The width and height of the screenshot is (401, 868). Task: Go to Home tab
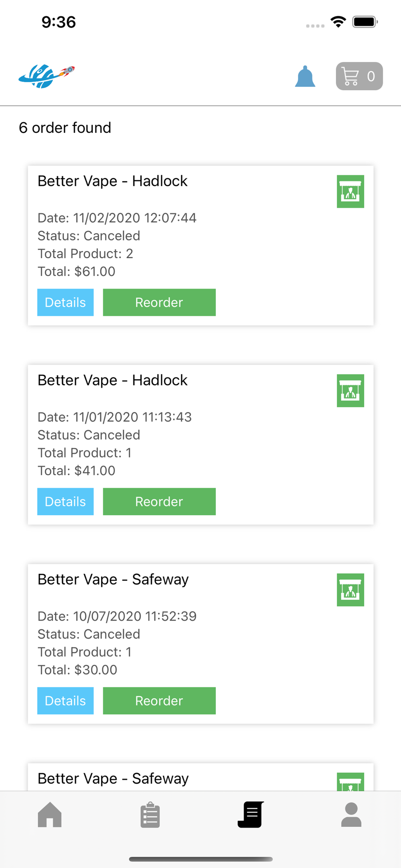click(50, 815)
